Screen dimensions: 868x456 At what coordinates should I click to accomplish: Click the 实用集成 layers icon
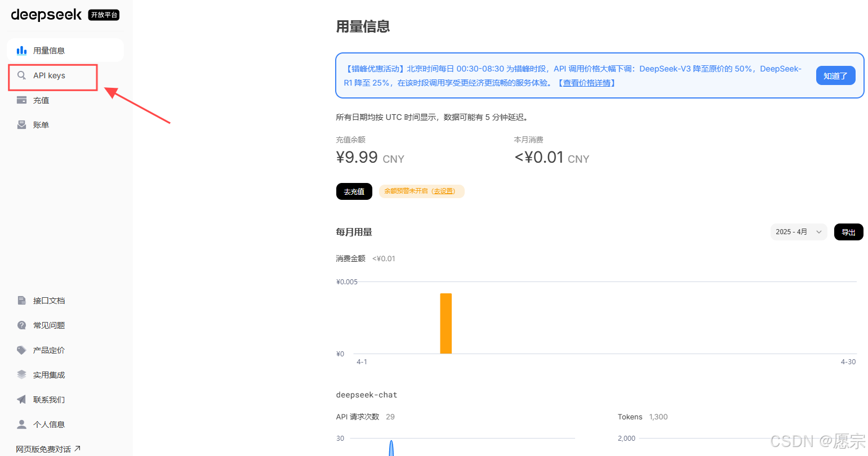click(x=22, y=375)
